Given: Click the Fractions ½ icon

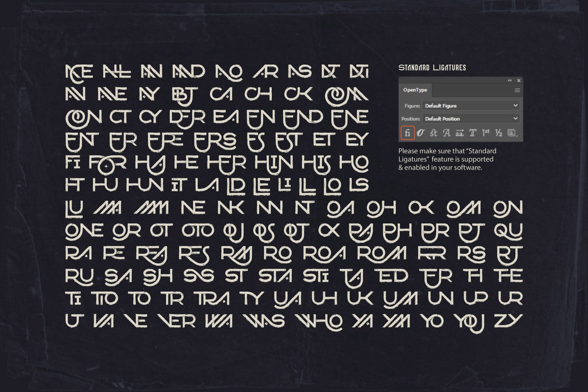Looking at the screenshot, I should coord(498,133).
